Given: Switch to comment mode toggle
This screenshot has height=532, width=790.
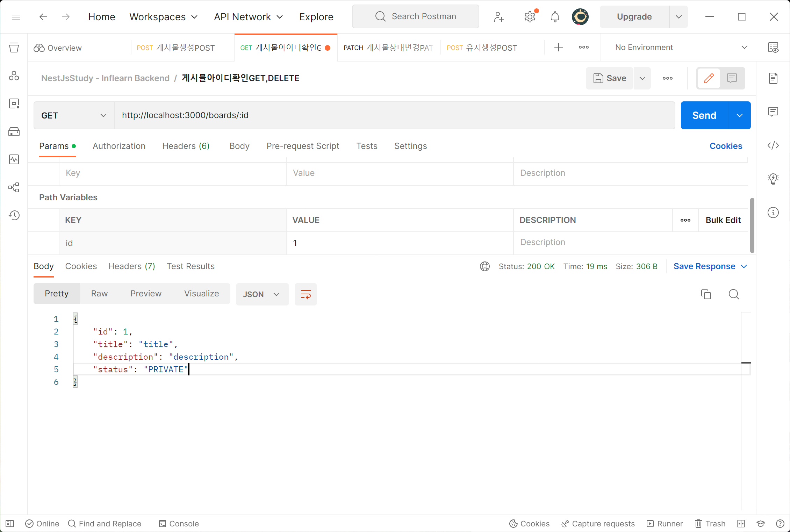Looking at the screenshot, I should pyautogui.click(x=732, y=78).
